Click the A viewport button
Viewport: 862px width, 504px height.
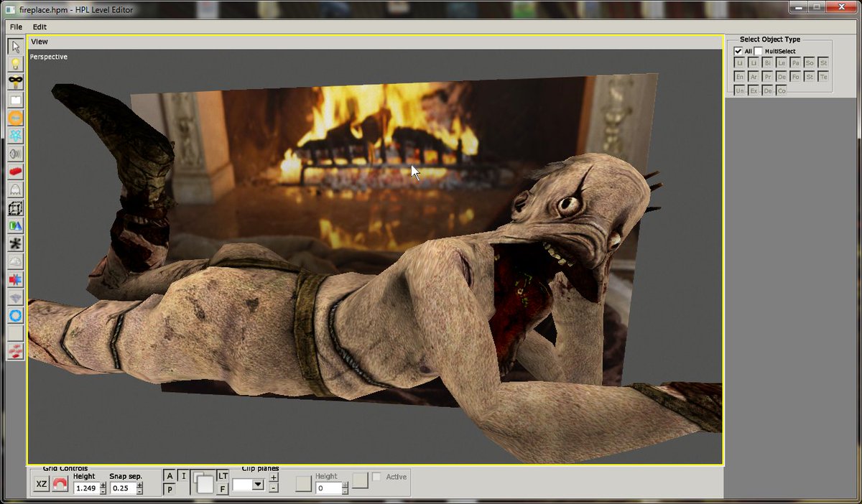(x=170, y=475)
